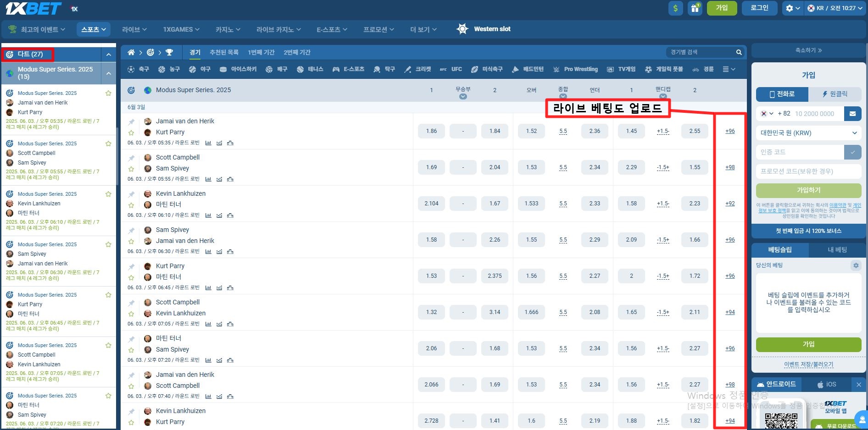Open the gift box bonus icon
The height and width of the screenshot is (430, 868).
coord(695,8)
